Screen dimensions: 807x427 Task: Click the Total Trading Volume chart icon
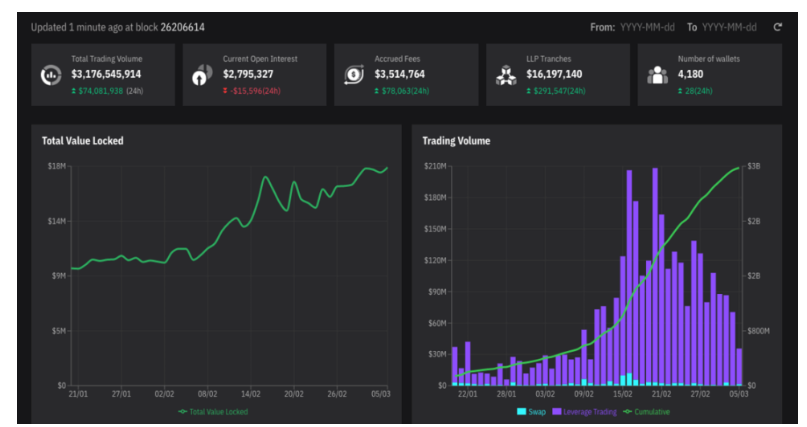[x=51, y=76]
